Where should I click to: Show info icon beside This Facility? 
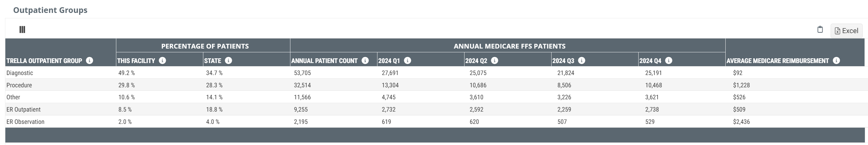pos(162,61)
